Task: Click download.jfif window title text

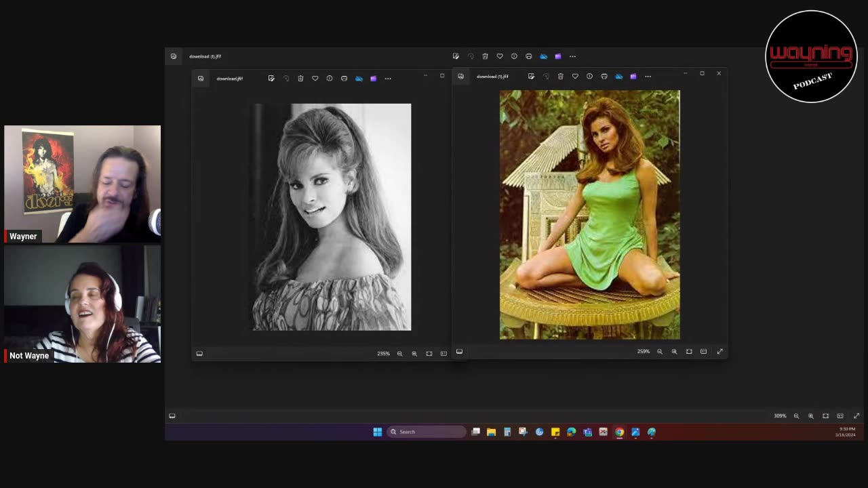Action: click(x=230, y=79)
